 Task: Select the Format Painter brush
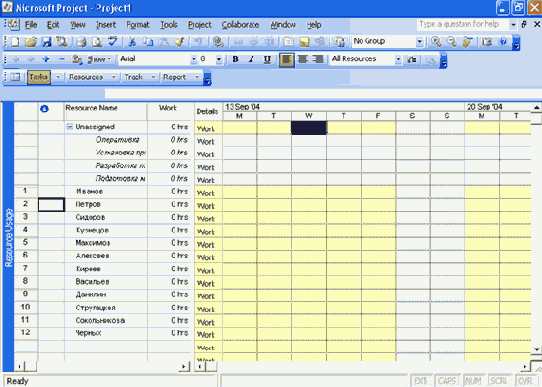click(179, 42)
